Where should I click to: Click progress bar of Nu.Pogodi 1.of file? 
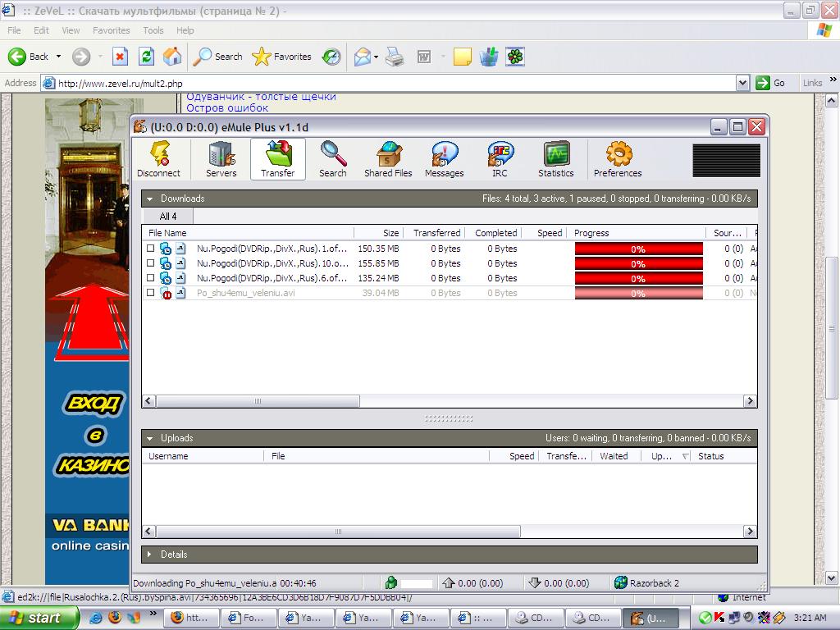(x=638, y=249)
